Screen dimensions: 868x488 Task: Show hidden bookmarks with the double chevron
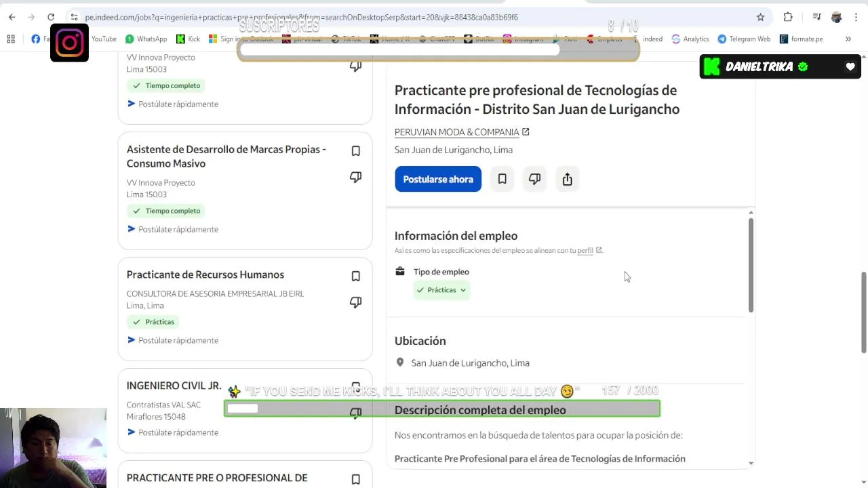coord(848,39)
